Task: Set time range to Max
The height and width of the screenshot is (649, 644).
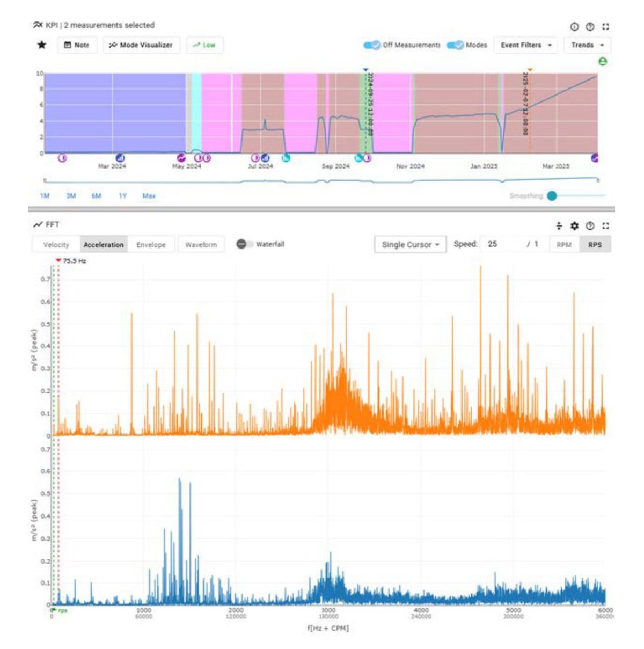Action: [149, 196]
